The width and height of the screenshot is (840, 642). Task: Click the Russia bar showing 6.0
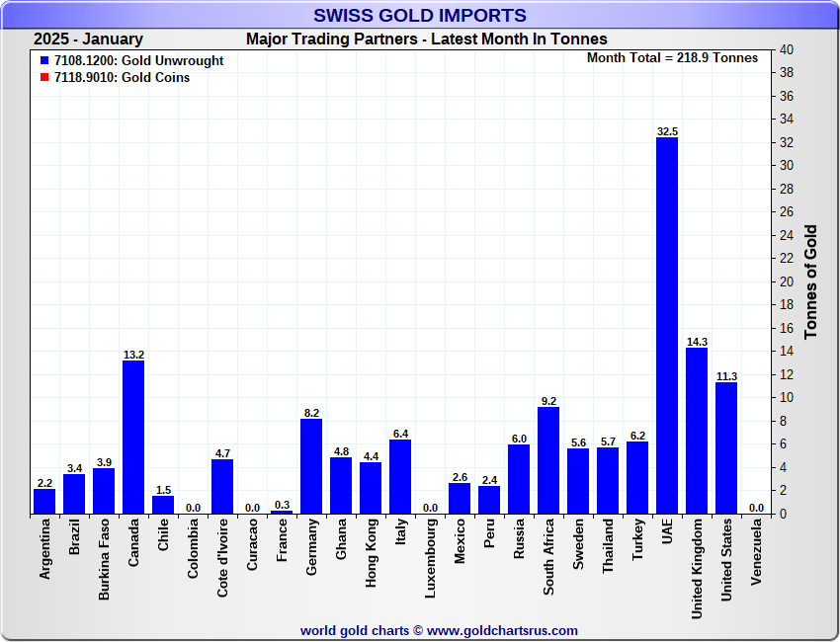coord(519,479)
